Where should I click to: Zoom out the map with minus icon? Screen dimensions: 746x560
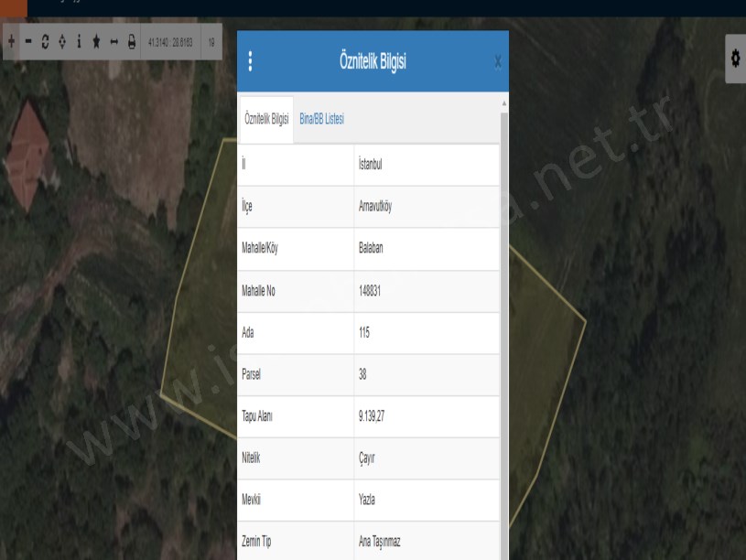tap(27, 42)
